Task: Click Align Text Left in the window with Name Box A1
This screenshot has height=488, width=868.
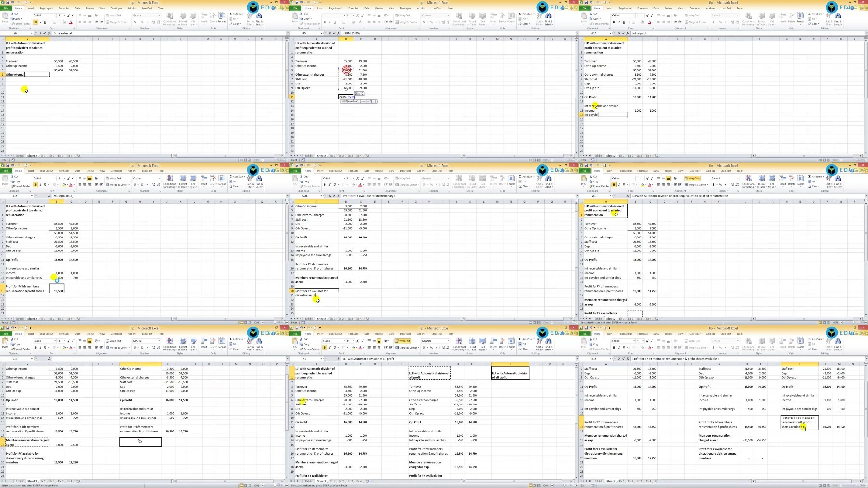Action: click(658, 184)
